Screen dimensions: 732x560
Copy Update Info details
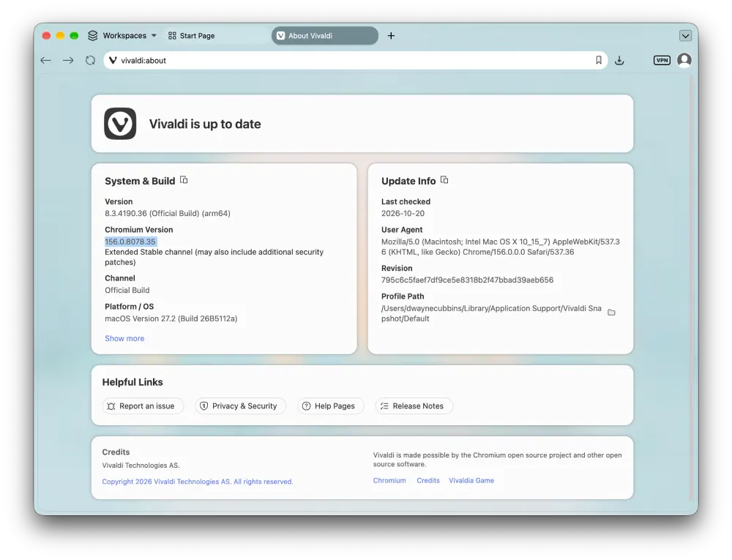[x=444, y=180]
